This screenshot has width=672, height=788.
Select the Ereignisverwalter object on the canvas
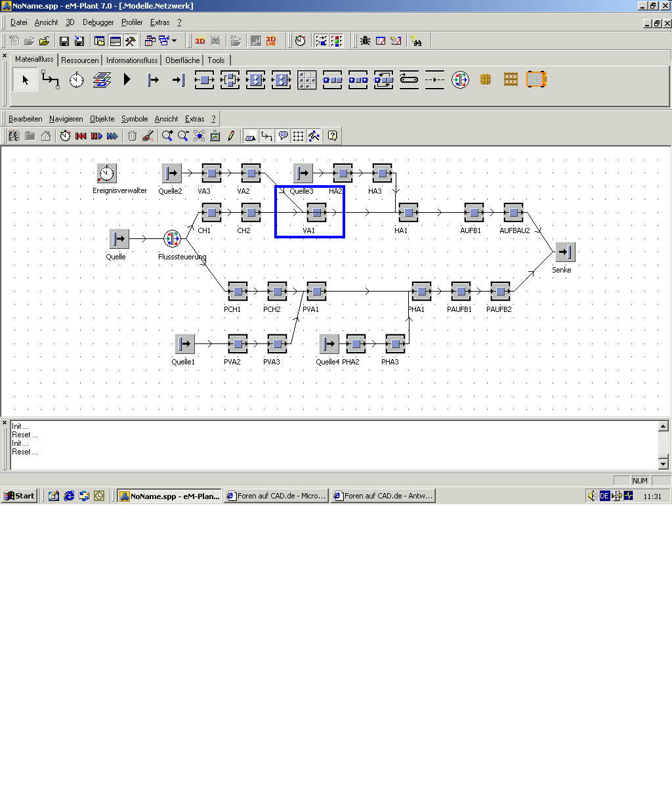point(106,173)
